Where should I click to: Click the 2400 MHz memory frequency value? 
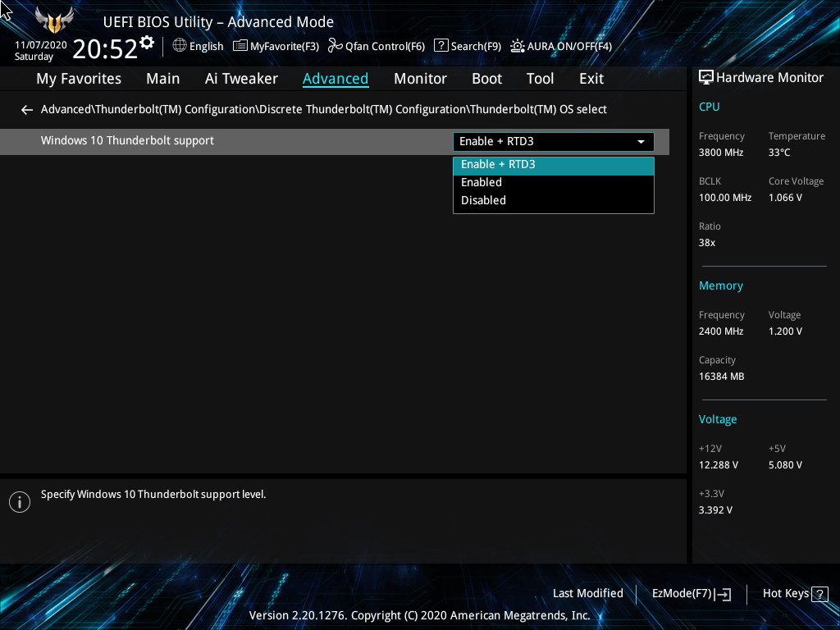click(720, 331)
